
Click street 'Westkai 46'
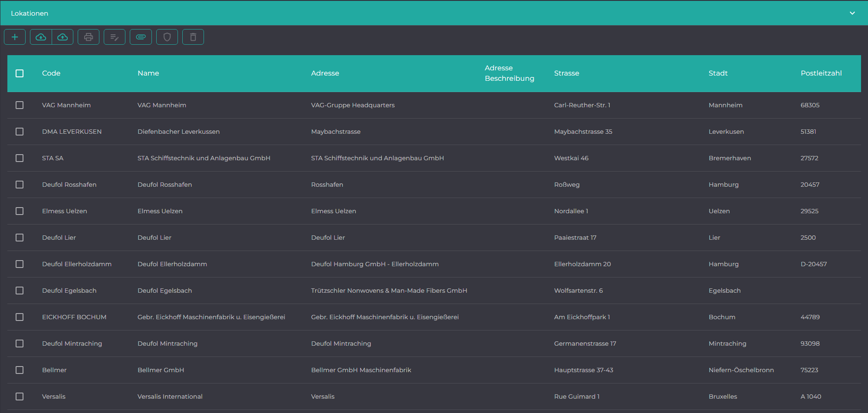click(571, 158)
